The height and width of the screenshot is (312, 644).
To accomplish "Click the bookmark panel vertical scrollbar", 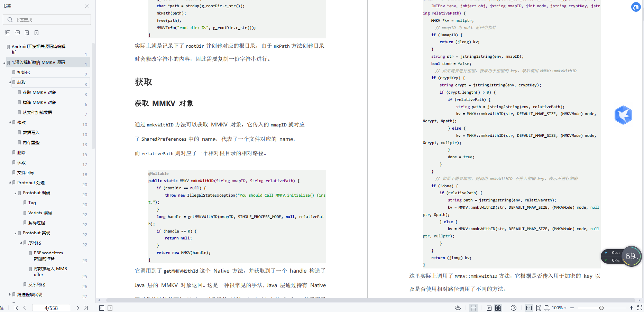I will coord(93,97).
